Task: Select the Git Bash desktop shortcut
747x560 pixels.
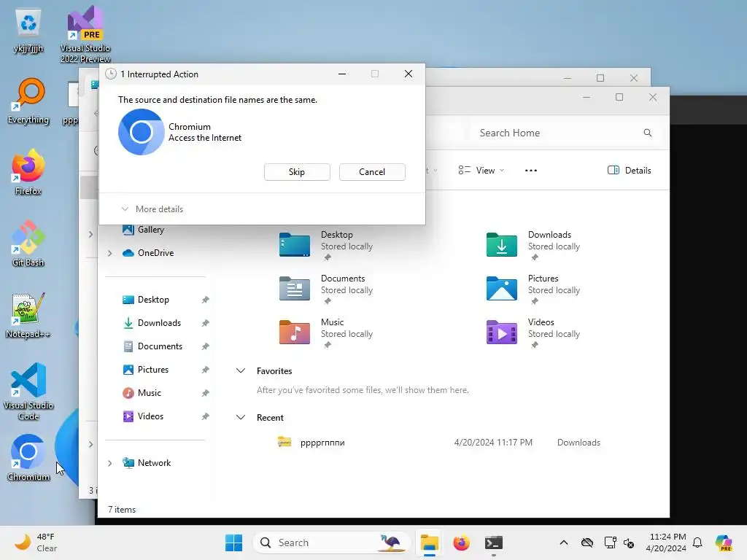Action: (28, 244)
